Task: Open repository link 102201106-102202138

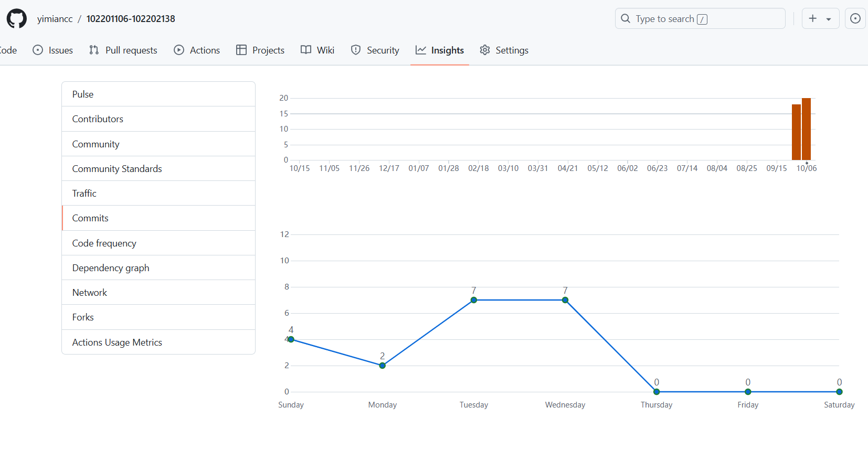Action: tap(131, 19)
